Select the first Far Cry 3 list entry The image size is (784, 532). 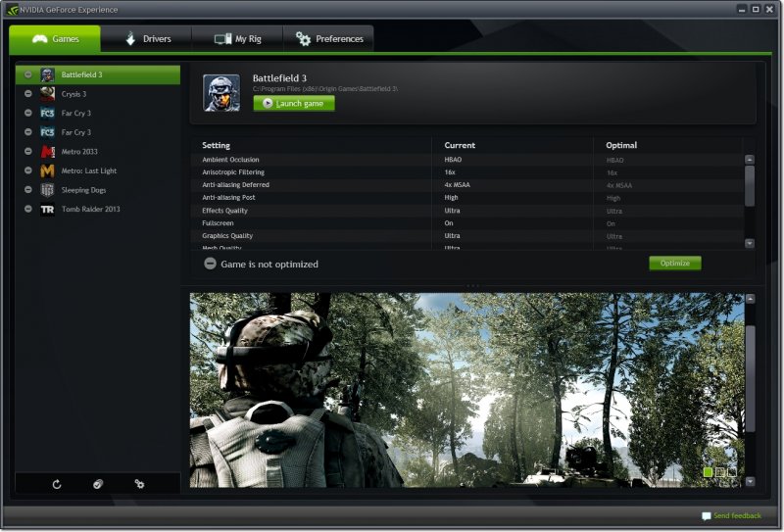[97, 114]
